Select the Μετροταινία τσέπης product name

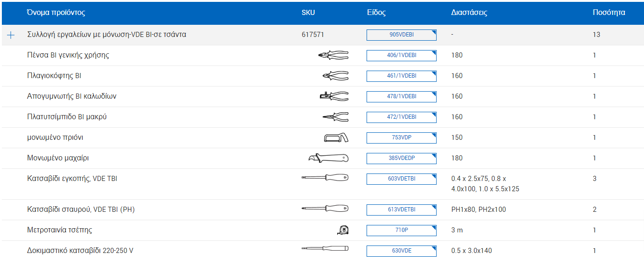point(60,230)
